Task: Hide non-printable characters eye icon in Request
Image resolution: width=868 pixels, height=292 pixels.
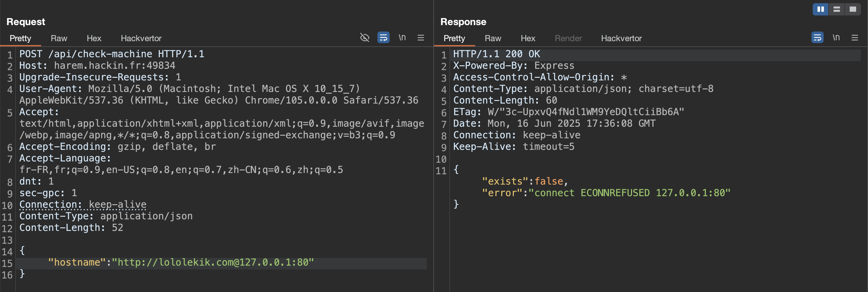Action: coord(365,37)
